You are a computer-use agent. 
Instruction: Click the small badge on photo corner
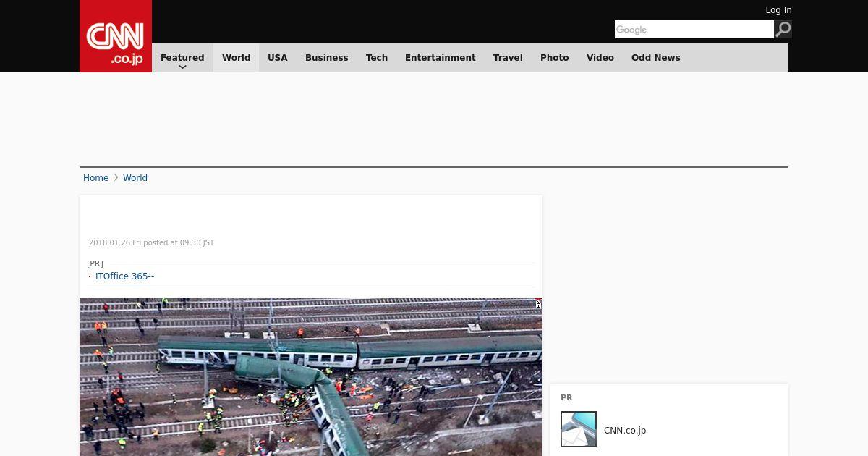(538, 304)
